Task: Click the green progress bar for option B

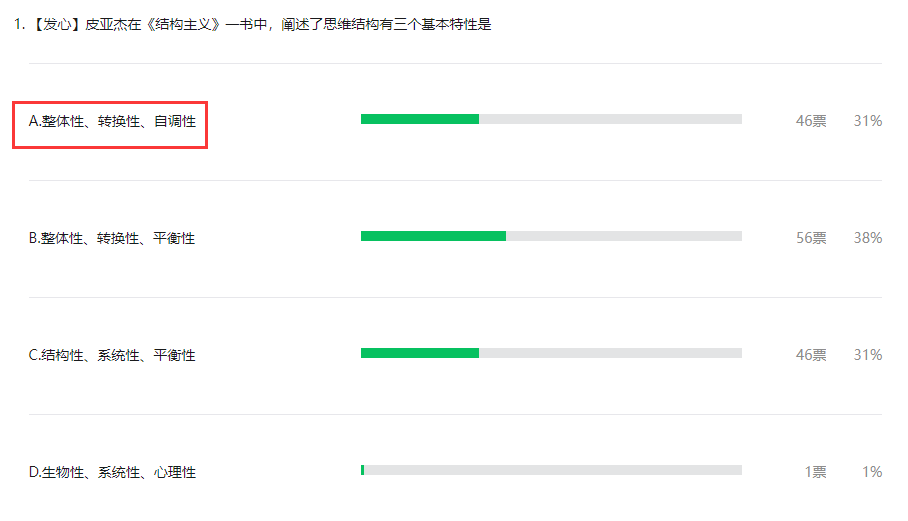Action: click(x=433, y=236)
